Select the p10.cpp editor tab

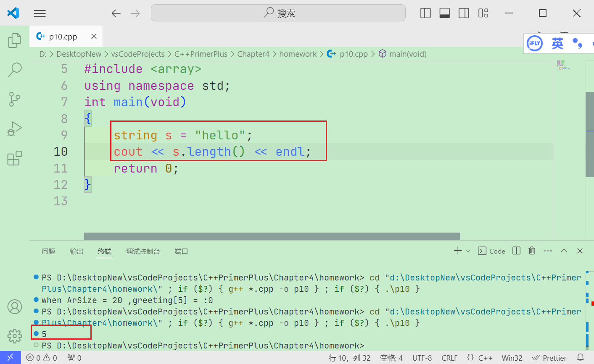(x=66, y=37)
